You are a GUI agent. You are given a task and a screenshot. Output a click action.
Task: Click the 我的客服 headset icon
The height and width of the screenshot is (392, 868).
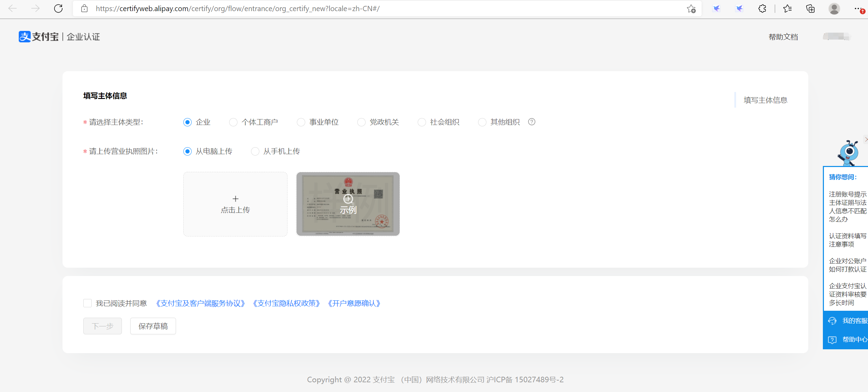tap(833, 320)
